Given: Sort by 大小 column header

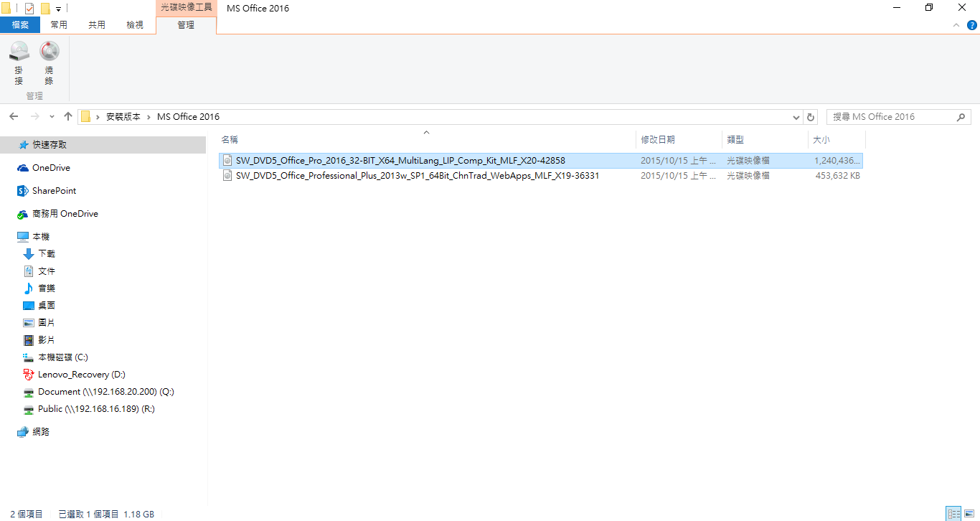Looking at the screenshot, I should (821, 140).
